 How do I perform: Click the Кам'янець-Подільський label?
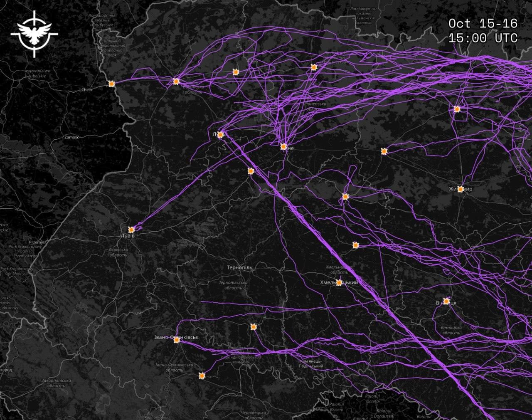click(311, 363)
